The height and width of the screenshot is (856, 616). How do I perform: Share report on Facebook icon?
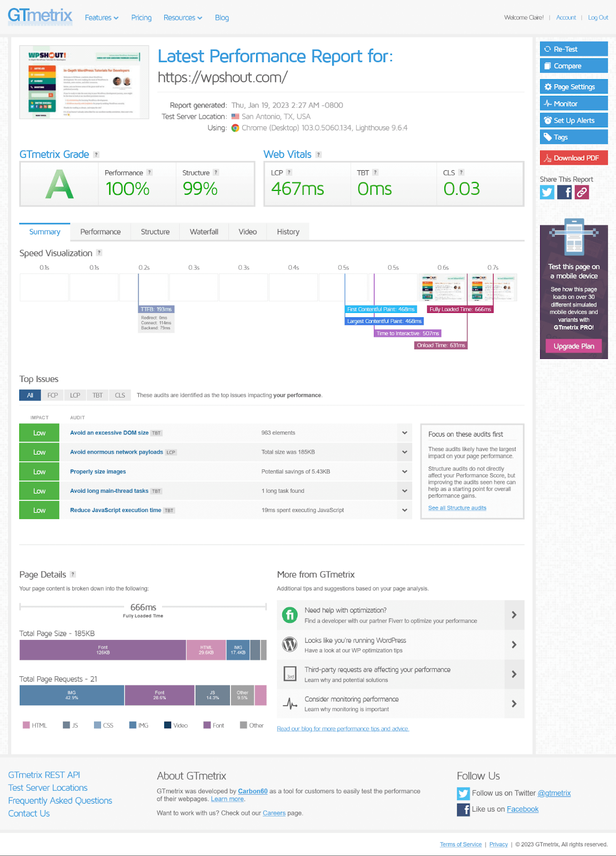click(565, 192)
